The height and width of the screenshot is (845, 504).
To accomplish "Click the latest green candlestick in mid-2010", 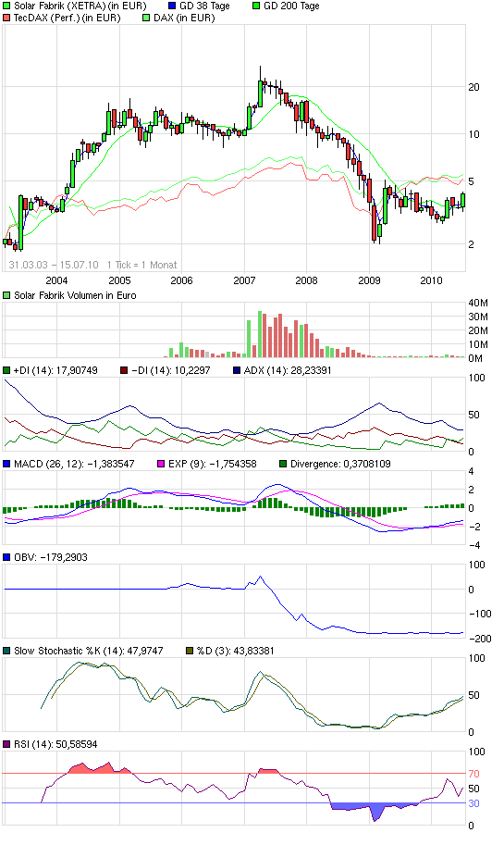I will coord(463,200).
